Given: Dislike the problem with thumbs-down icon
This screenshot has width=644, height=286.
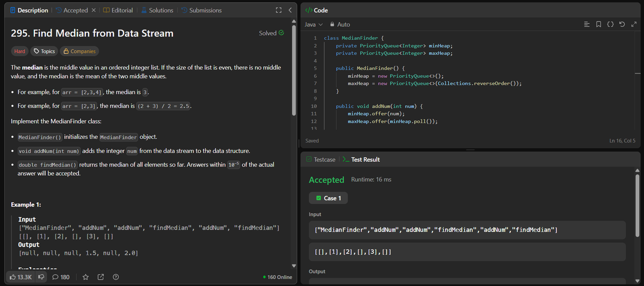Looking at the screenshot, I should [x=41, y=277].
